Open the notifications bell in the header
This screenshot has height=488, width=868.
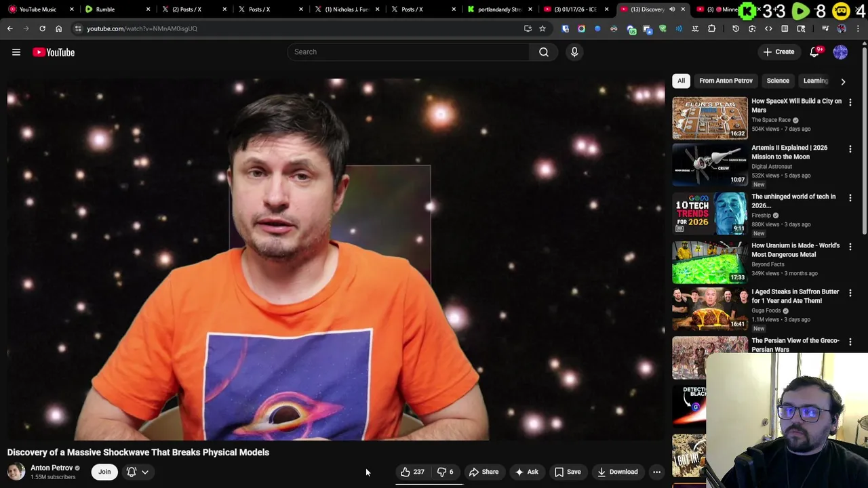(814, 52)
